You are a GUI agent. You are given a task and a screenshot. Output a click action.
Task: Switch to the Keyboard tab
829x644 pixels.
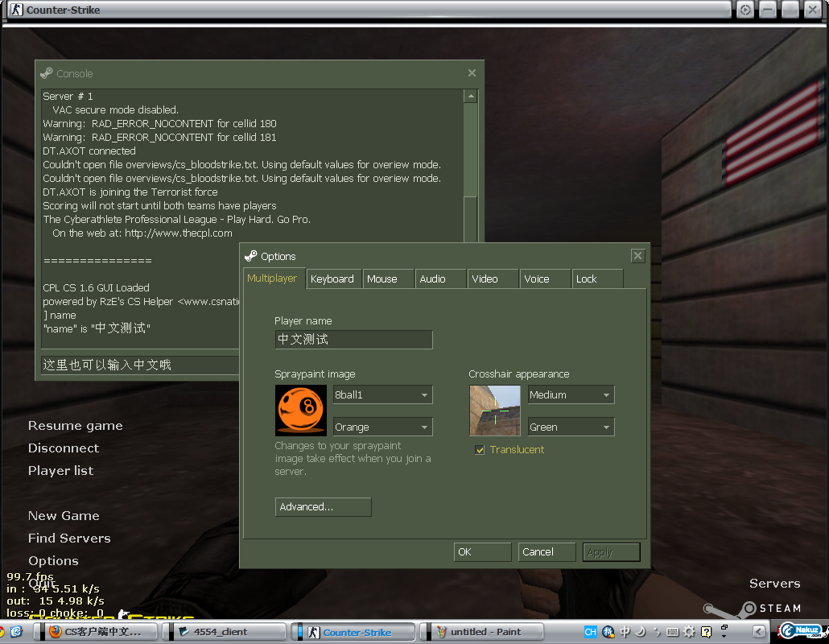333,279
